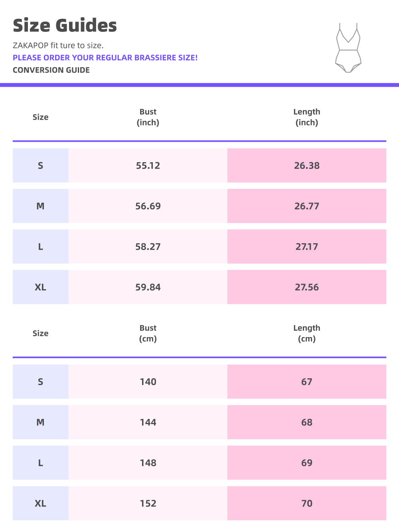The height and width of the screenshot is (532, 399).
Task: Select the 140 bust centimeter value
Action: tap(148, 382)
